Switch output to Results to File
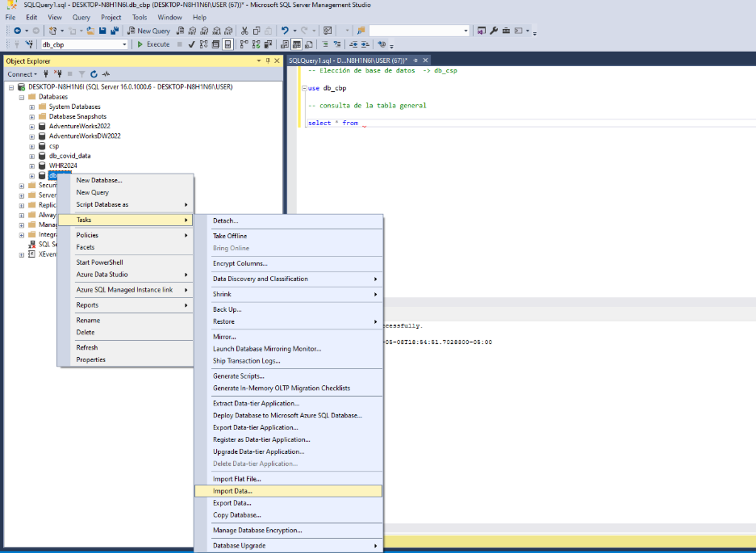The height and width of the screenshot is (553, 756). (308, 44)
